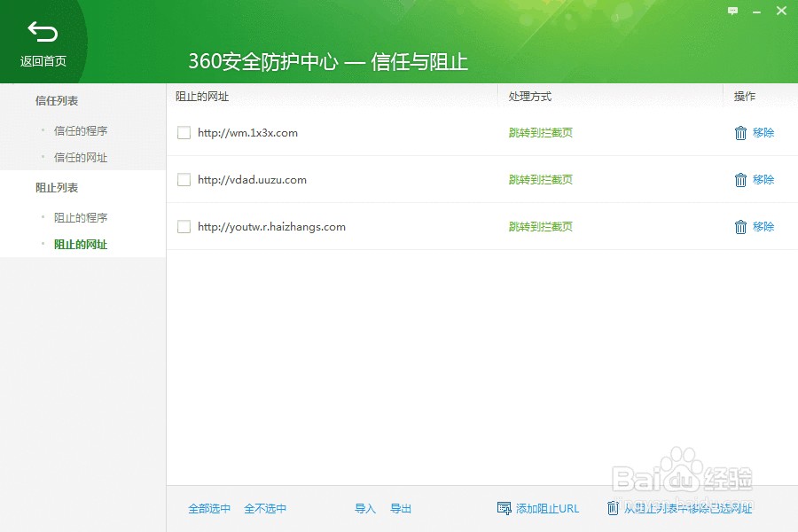The height and width of the screenshot is (532, 798).
Task: Open 阻止的程序 in the sidebar
Action: coord(81,218)
